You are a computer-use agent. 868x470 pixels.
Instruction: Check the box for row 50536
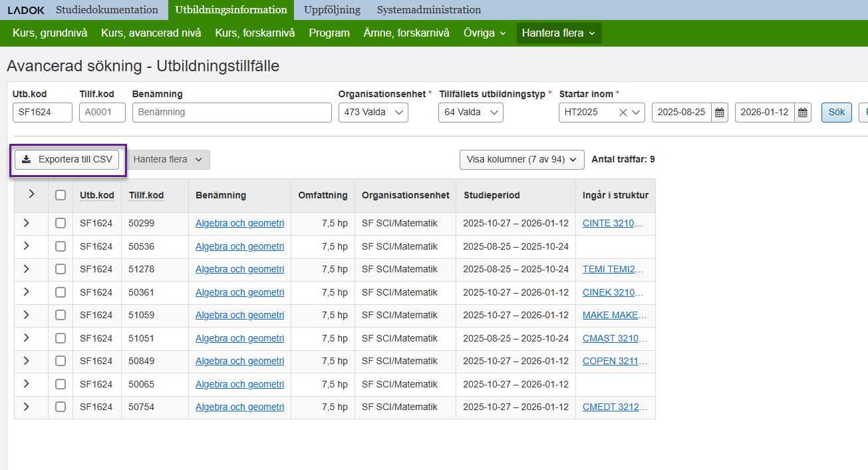(61, 246)
